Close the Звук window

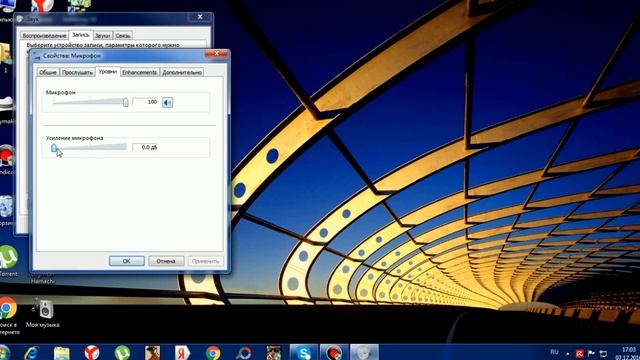click(x=200, y=17)
